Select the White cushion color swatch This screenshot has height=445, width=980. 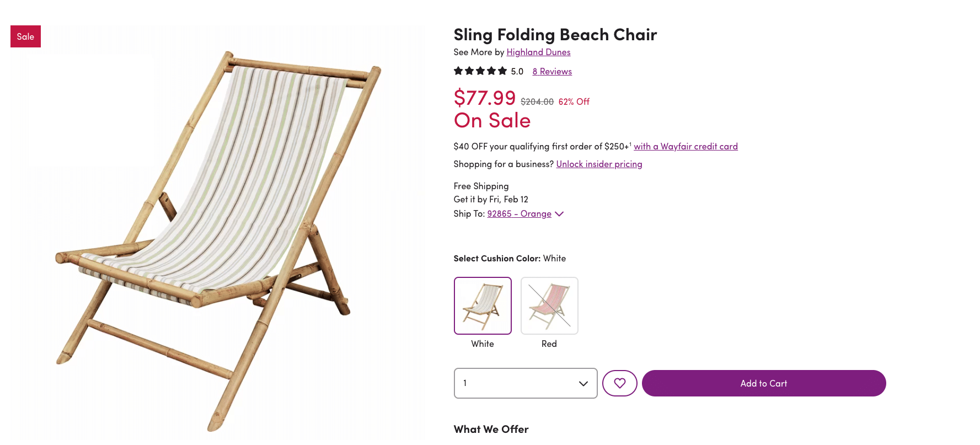point(483,305)
